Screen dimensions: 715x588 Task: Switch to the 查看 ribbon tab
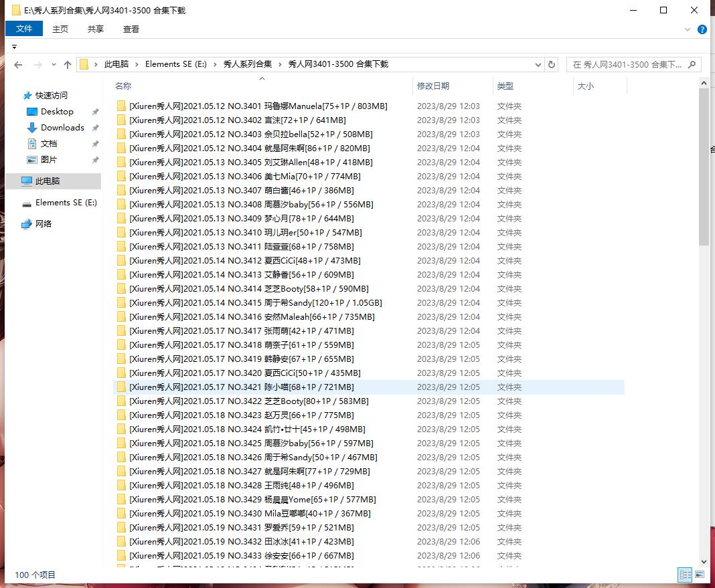pyautogui.click(x=131, y=29)
